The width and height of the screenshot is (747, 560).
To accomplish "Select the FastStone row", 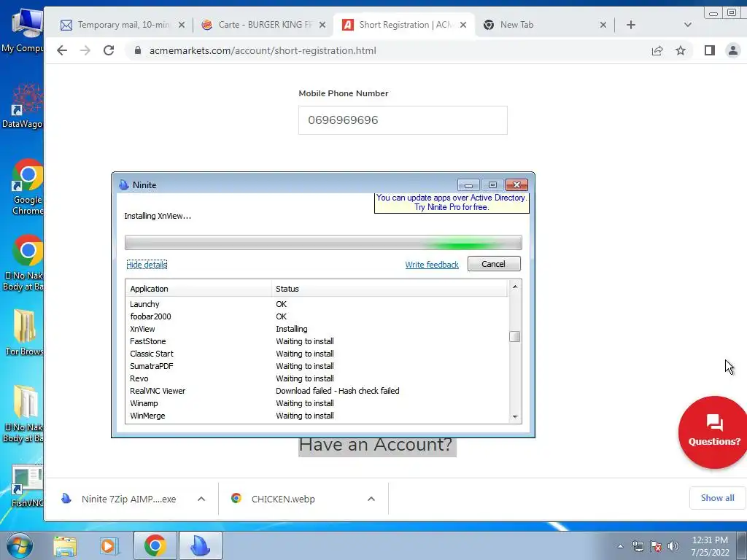I will [317, 341].
